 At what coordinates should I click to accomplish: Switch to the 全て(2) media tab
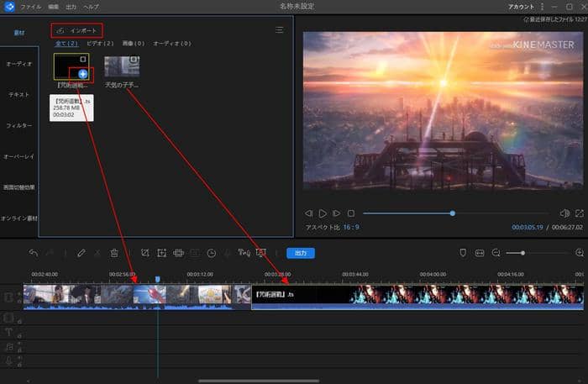66,44
